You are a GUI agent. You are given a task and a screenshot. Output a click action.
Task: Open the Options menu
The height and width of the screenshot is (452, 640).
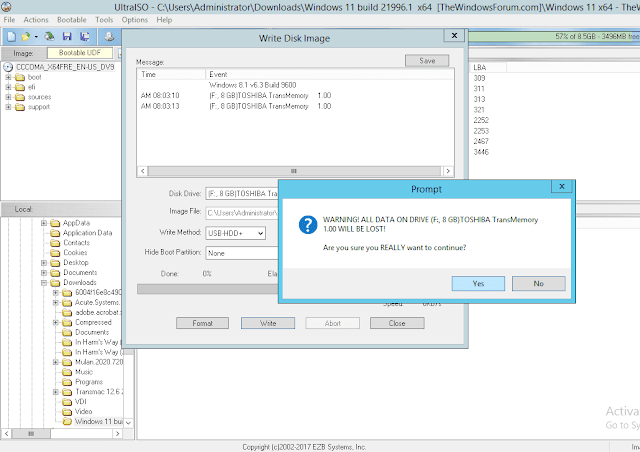coord(135,20)
